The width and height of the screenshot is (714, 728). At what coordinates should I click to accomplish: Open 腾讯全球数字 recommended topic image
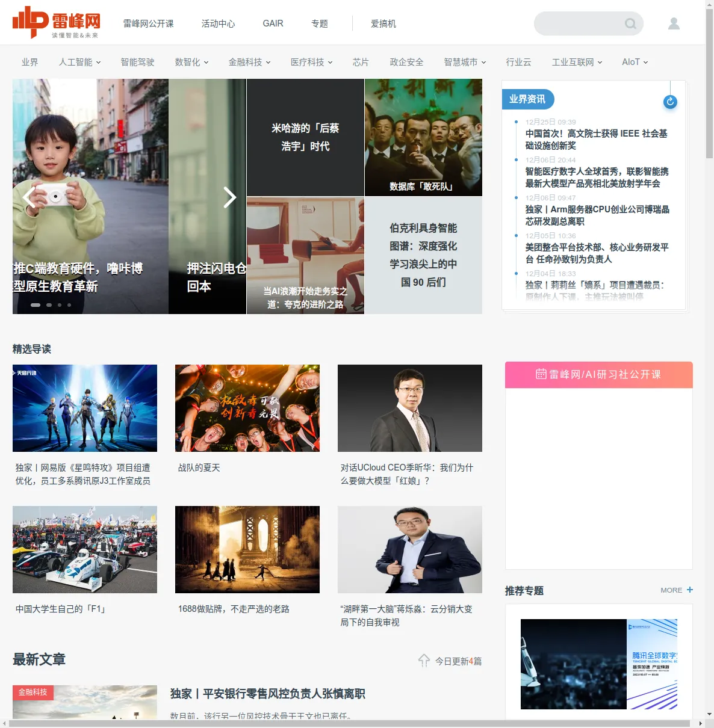599,664
